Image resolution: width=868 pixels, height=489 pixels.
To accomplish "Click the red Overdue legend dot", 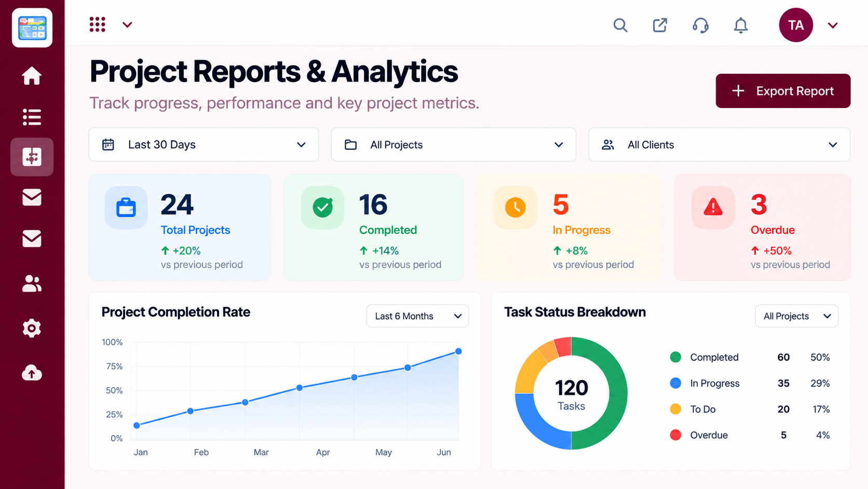I will [x=675, y=435].
